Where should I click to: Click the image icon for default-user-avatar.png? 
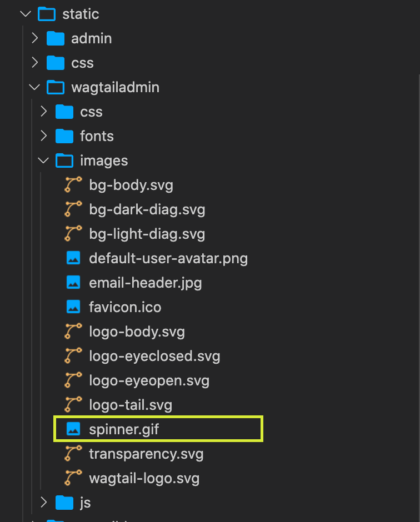(73, 258)
